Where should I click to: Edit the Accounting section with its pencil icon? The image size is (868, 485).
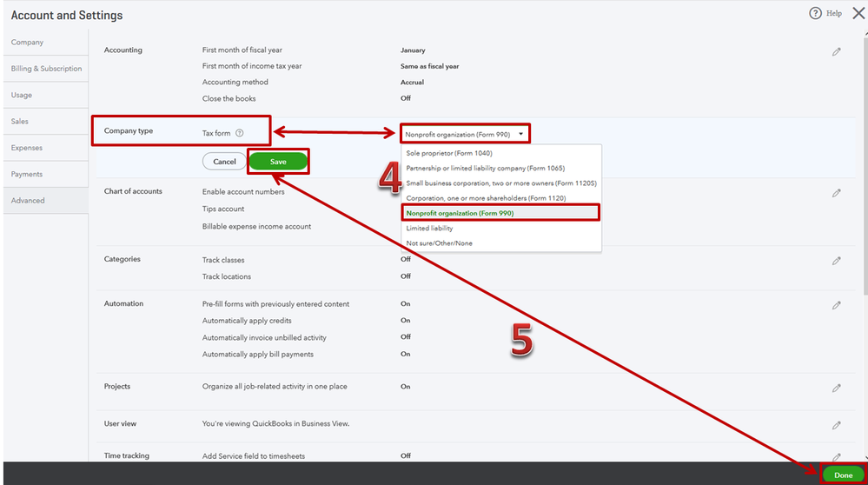(837, 51)
